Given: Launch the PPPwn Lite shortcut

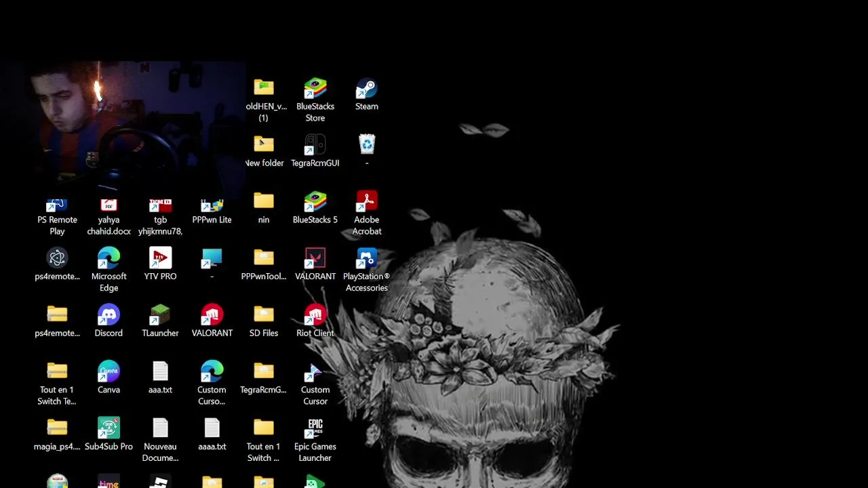Looking at the screenshot, I should (212, 211).
